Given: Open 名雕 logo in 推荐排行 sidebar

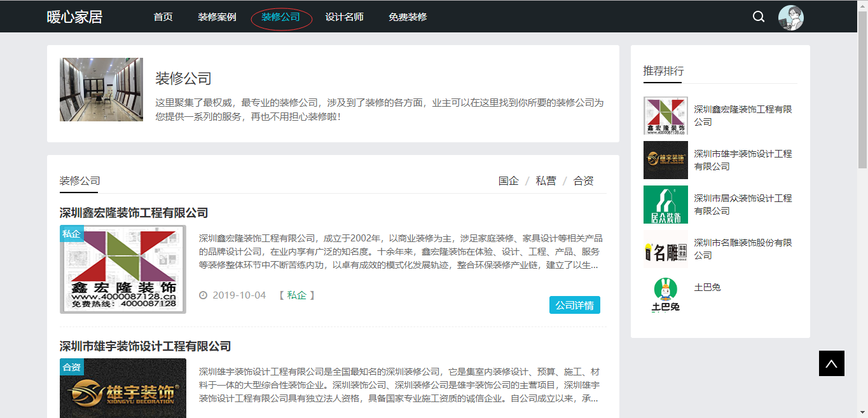Looking at the screenshot, I should (x=666, y=249).
